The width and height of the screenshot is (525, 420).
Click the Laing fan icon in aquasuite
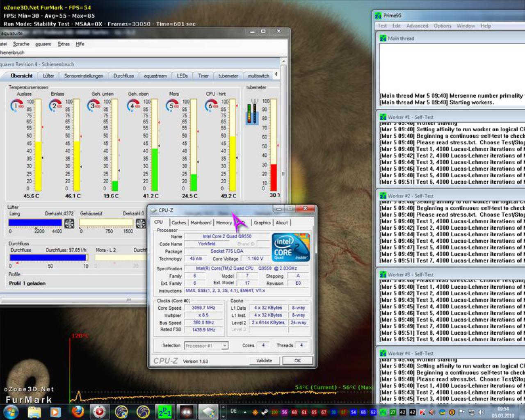(x=69, y=224)
